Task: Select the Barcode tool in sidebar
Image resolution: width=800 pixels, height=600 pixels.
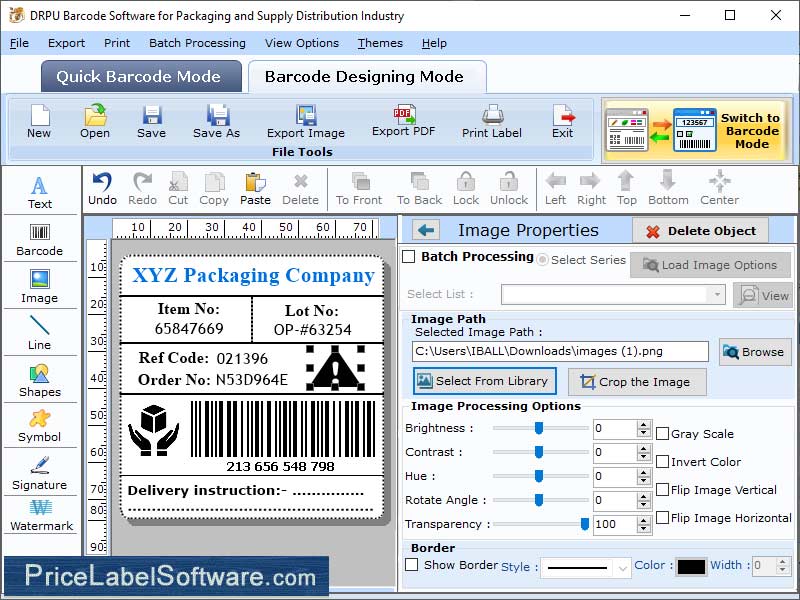Action: coord(39,239)
